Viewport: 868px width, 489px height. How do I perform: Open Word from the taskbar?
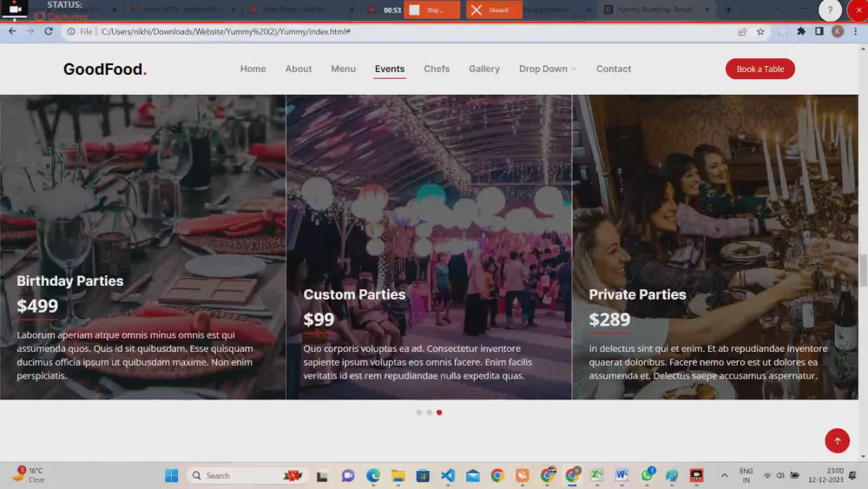point(621,475)
